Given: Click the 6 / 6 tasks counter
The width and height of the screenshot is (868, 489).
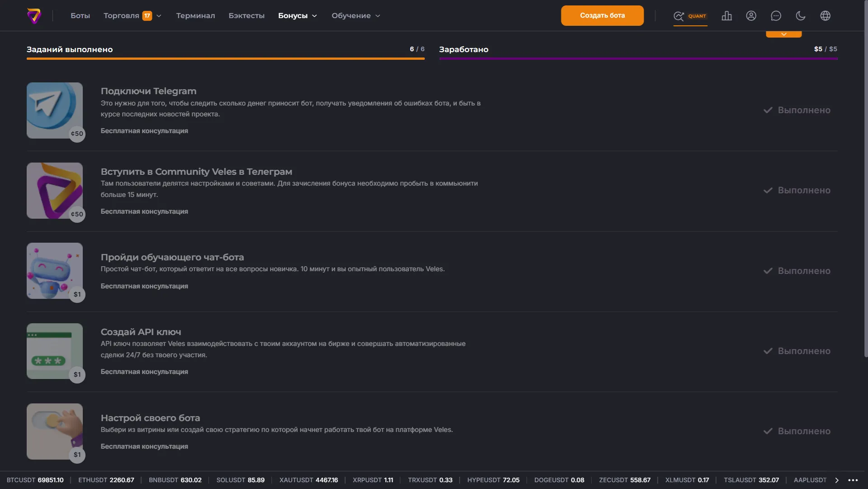Looking at the screenshot, I should point(417,49).
